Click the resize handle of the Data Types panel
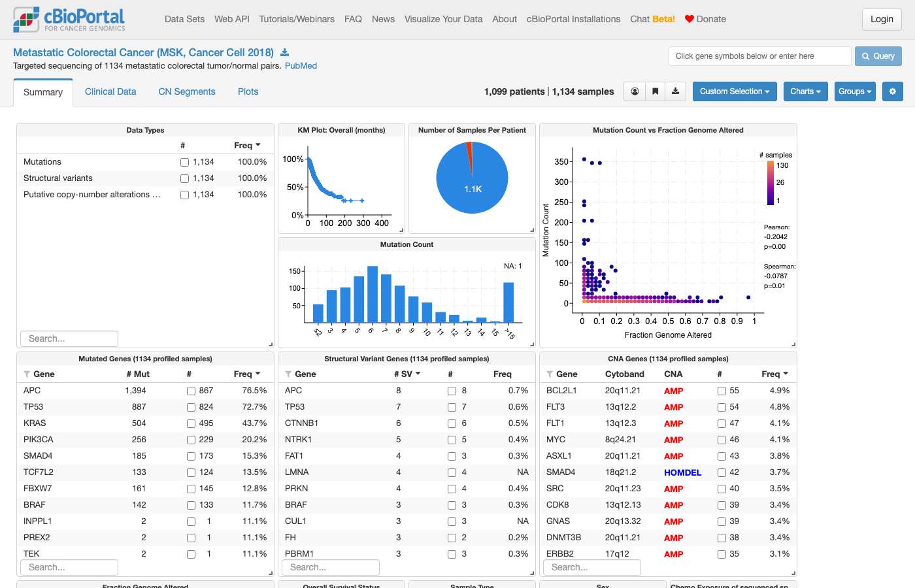The width and height of the screenshot is (915, 588). tap(271, 344)
